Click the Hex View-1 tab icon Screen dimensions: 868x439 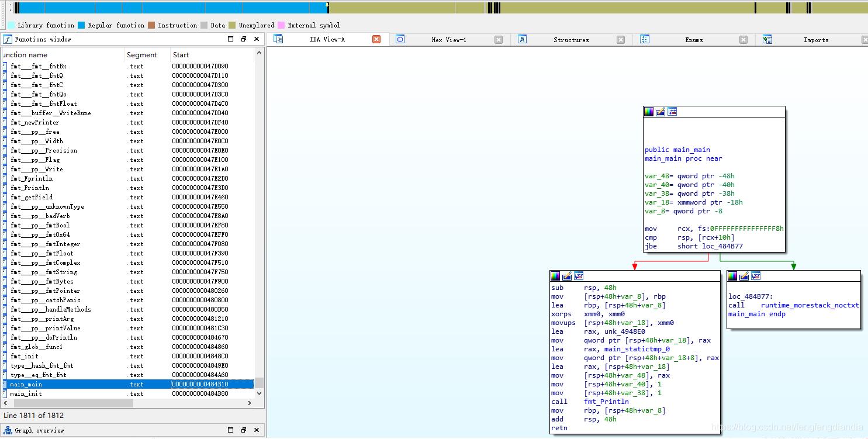coord(400,40)
